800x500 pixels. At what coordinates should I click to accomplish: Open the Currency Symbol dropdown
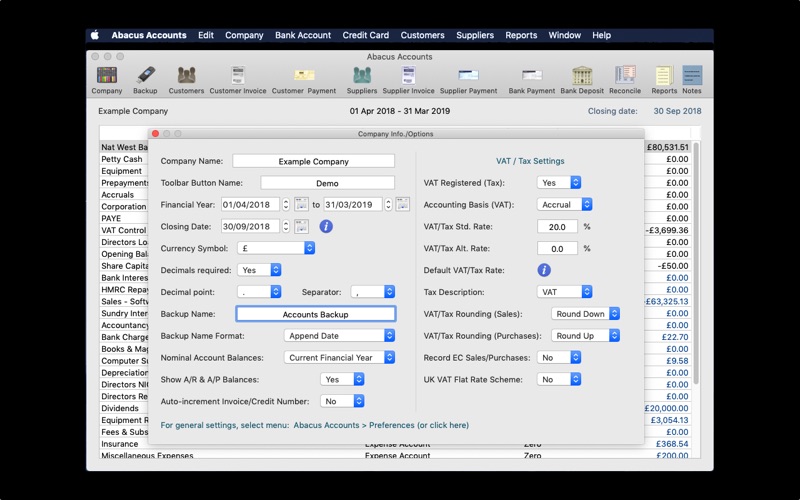pyautogui.click(x=276, y=248)
